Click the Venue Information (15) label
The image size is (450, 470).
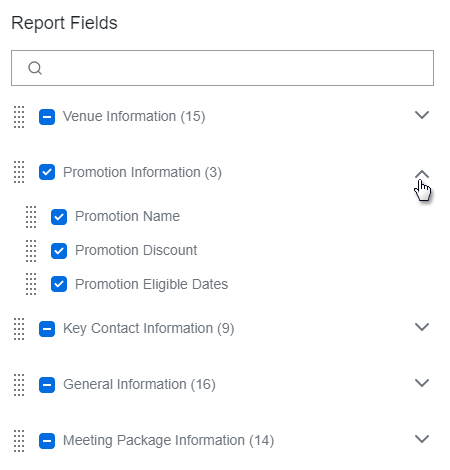coord(134,116)
